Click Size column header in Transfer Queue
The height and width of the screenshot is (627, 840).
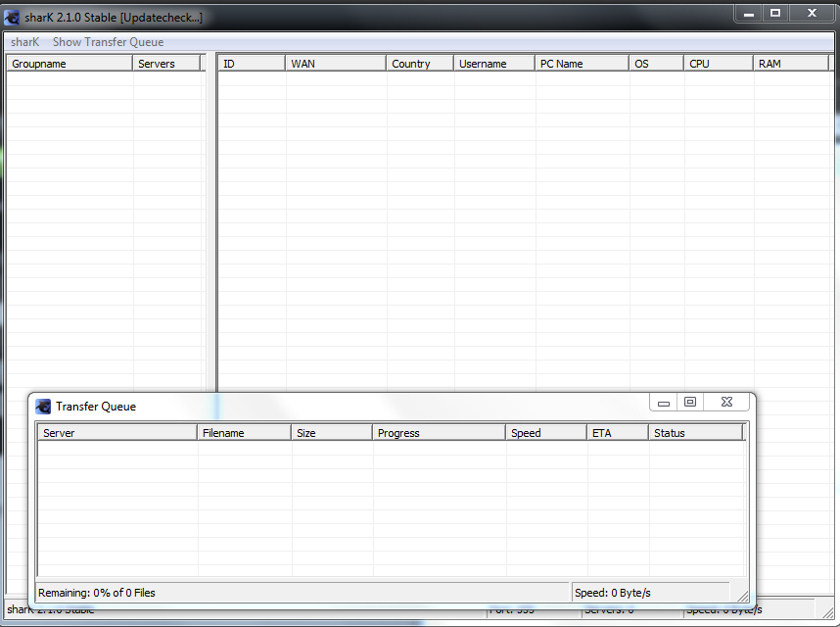332,432
